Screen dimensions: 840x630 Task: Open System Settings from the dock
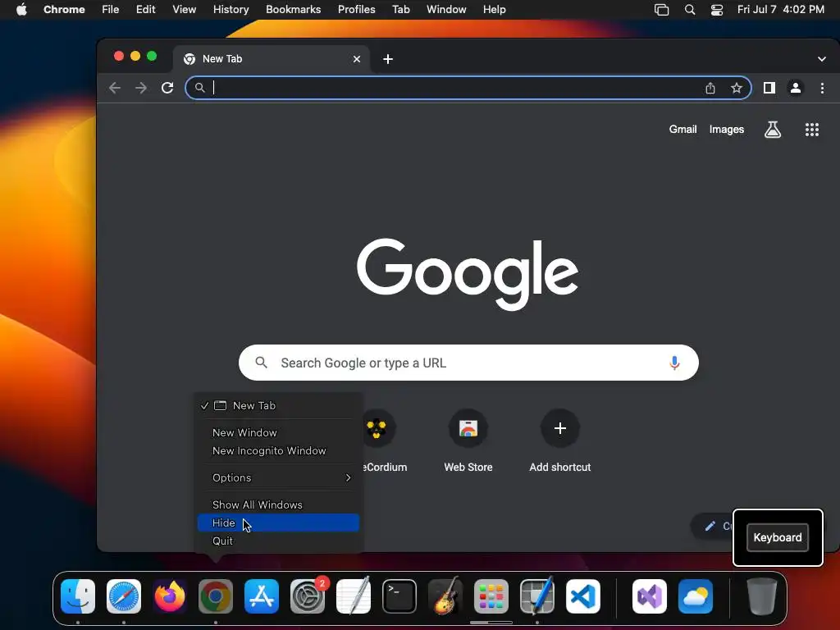pyautogui.click(x=308, y=596)
